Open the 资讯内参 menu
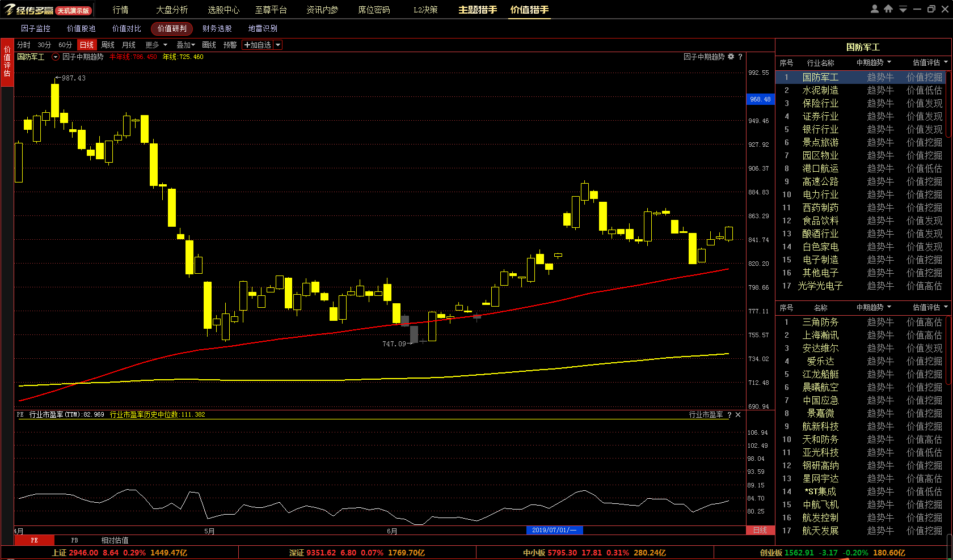Screen dimensions: 953x560 322,10
